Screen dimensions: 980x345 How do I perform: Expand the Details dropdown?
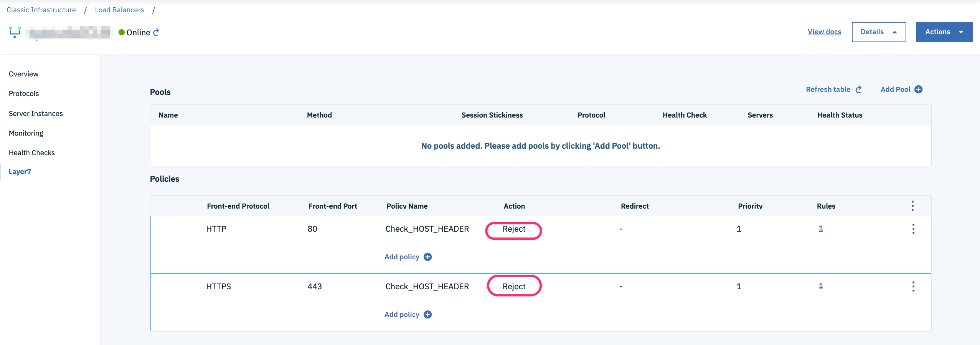click(x=879, y=32)
